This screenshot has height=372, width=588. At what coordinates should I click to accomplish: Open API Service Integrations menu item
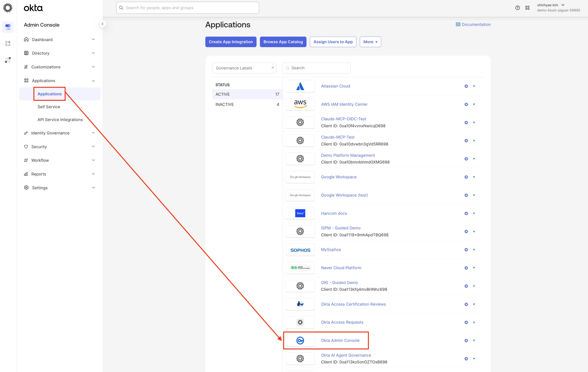(60, 120)
